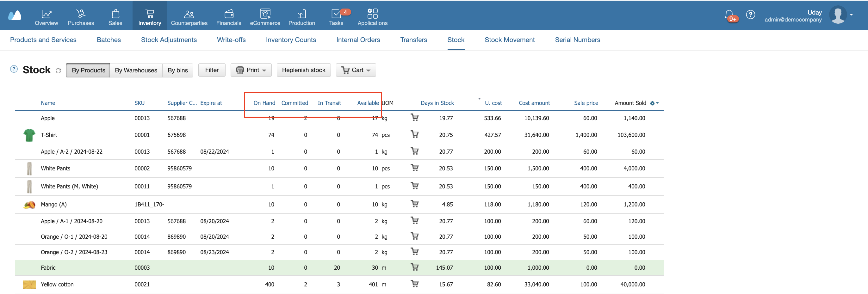Expand the user account menu arrow

pos(852,15)
